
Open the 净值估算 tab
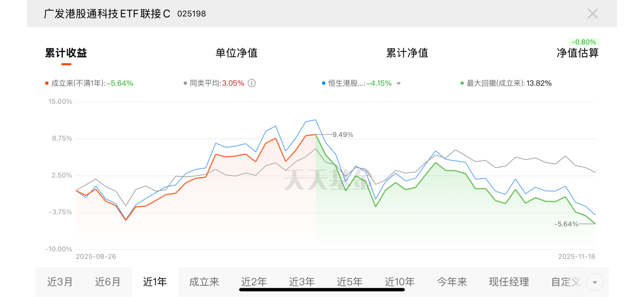coord(578,53)
